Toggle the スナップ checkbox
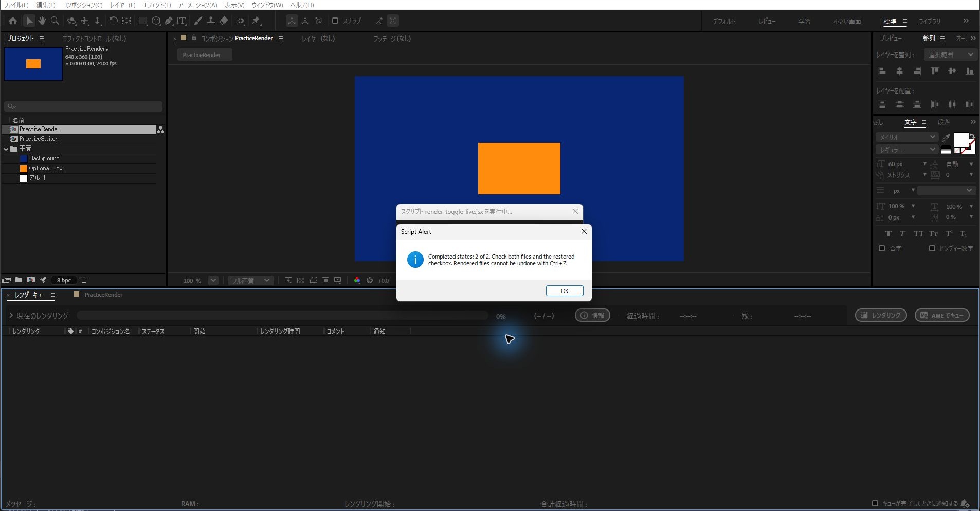 point(335,21)
